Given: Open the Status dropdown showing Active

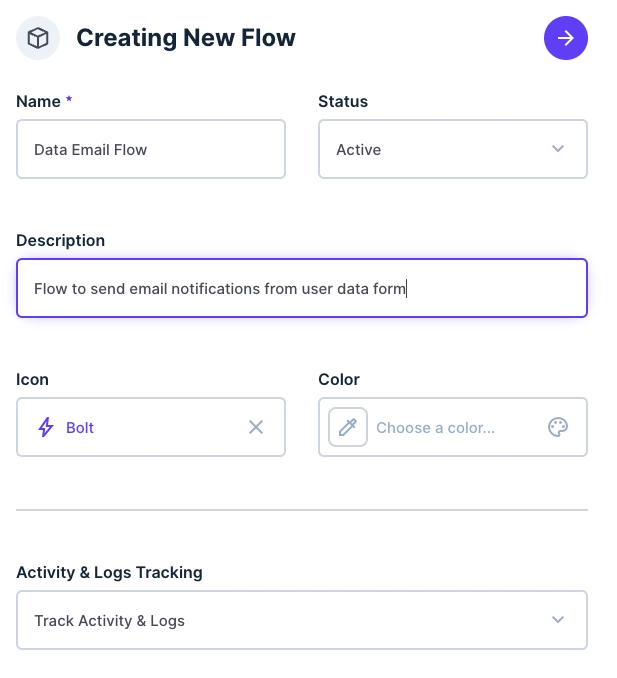Looking at the screenshot, I should coord(440,149).
